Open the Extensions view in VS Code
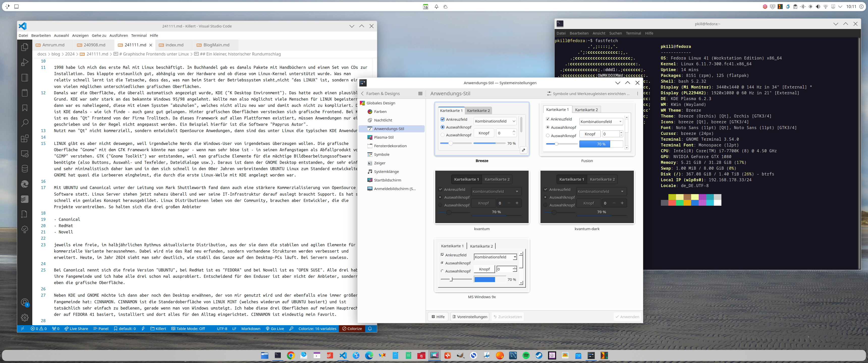Viewport: 868px width, 363px height. (x=24, y=138)
